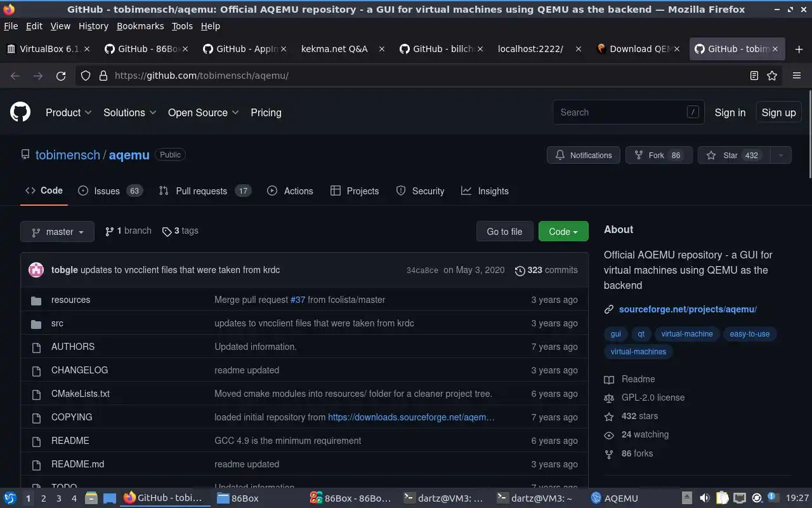
Task: Switch to GitHub - AppImage browser tab
Action: (245, 49)
